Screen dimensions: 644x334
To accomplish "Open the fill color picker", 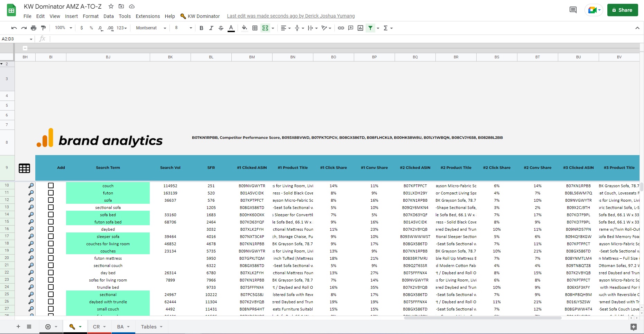I will click(245, 28).
